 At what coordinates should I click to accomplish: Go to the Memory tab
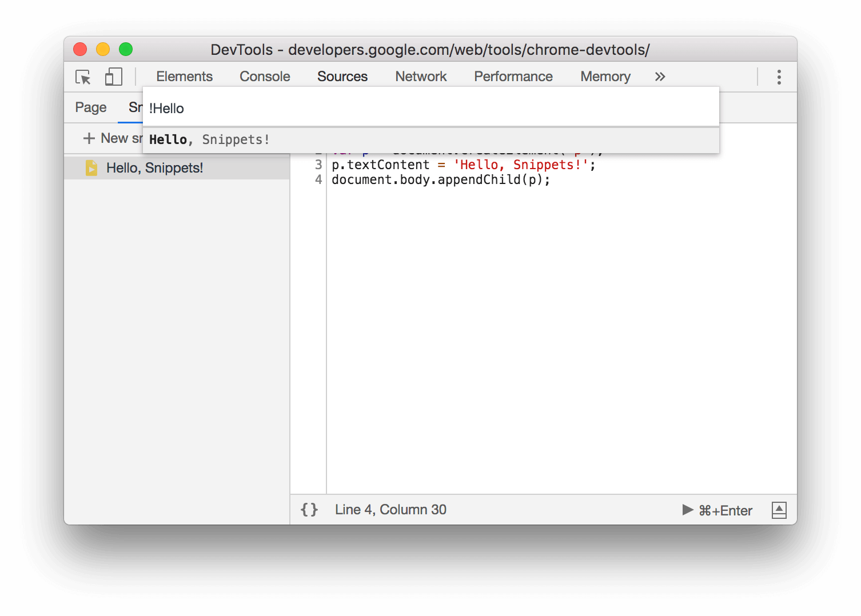(605, 77)
